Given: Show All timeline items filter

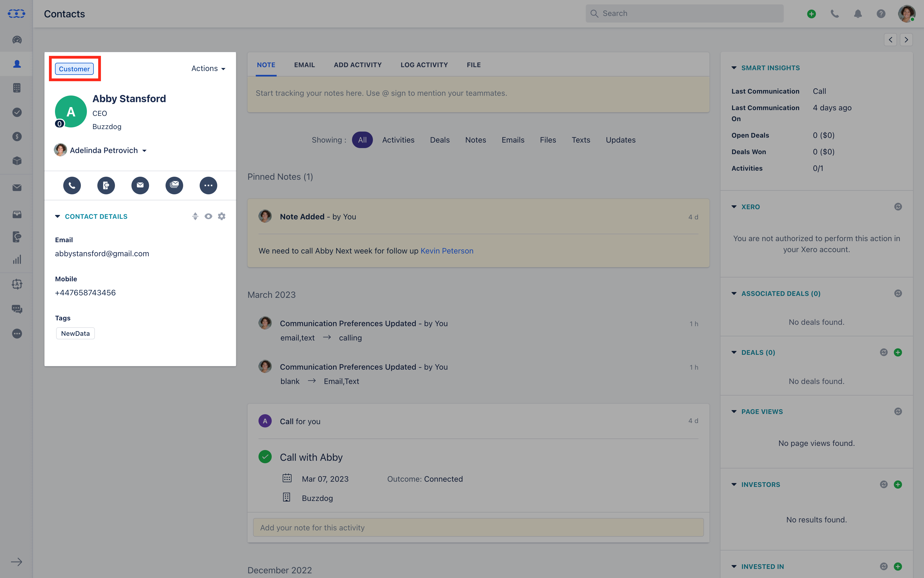Looking at the screenshot, I should (x=362, y=140).
